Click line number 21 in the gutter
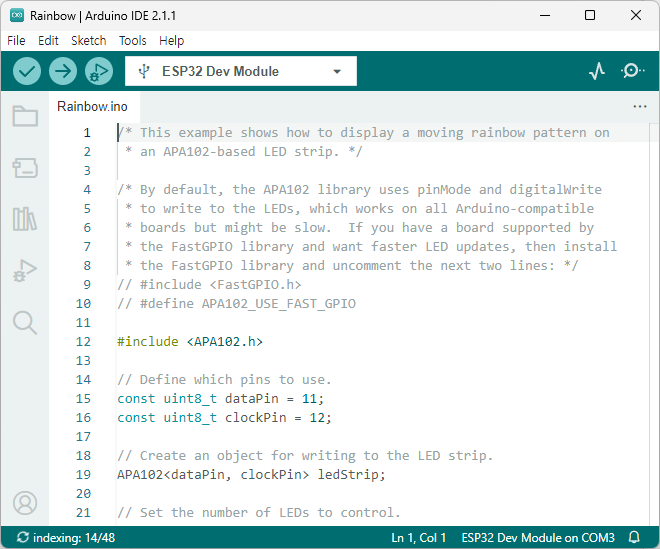 click(x=83, y=512)
